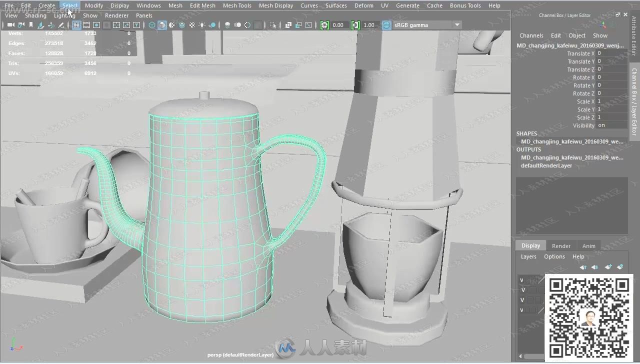
Task: Toggle the View Transform ON button
Action: (386, 25)
